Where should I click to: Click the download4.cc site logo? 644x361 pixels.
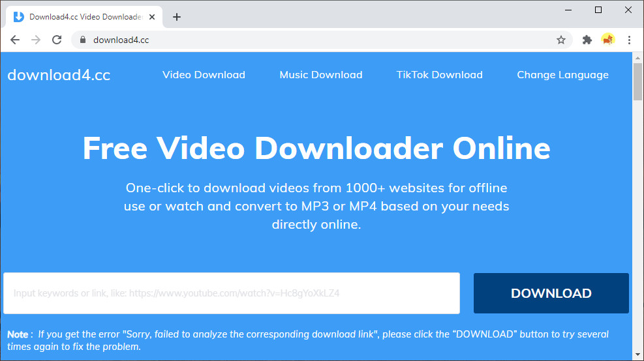point(59,75)
